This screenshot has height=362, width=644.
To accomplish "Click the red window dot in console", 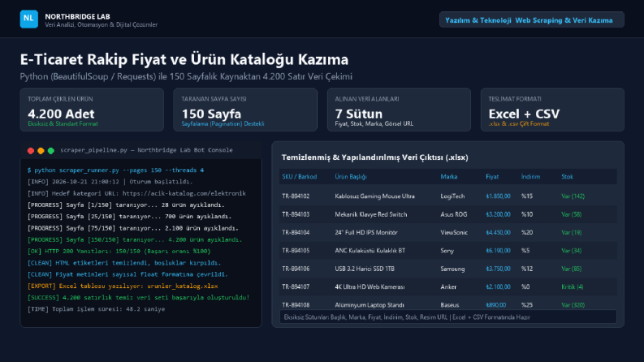I will tap(31, 151).
